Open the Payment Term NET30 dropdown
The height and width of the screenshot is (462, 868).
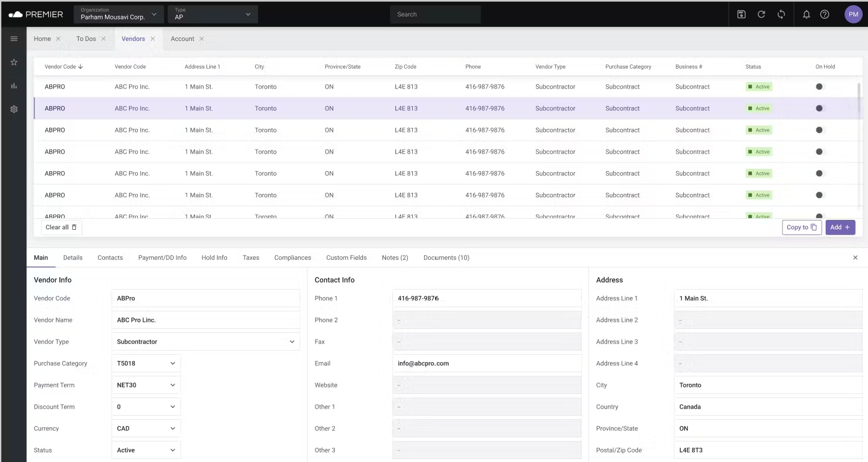(146, 385)
